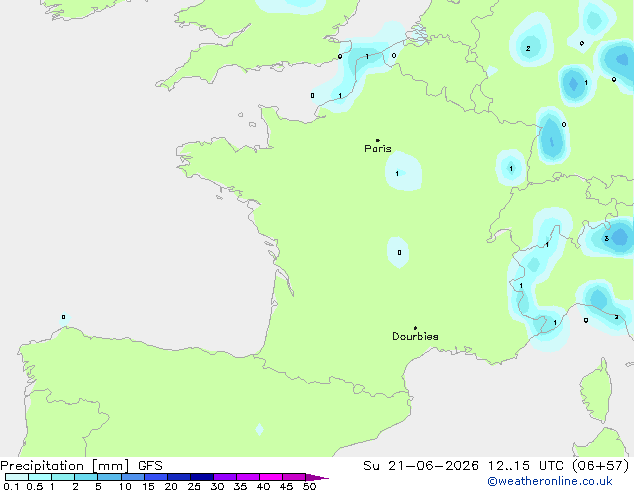Viewport: 634px width, 490px height.
Task: Click the Paris city label
Action: (378, 149)
